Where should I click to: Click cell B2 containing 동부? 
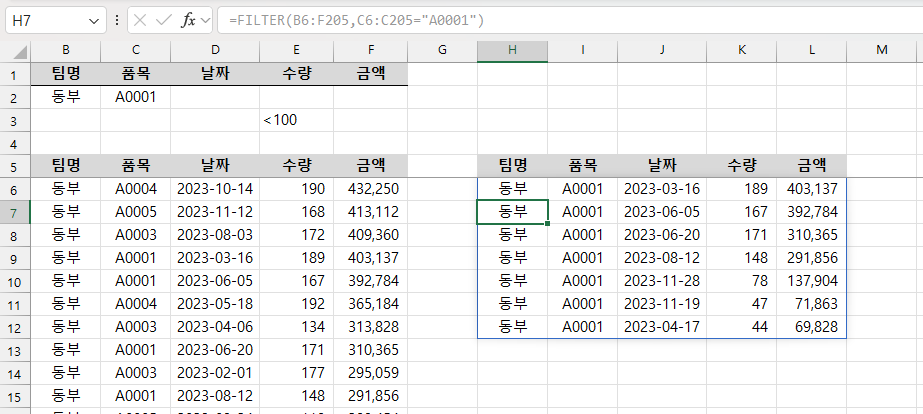(x=65, y=97)
